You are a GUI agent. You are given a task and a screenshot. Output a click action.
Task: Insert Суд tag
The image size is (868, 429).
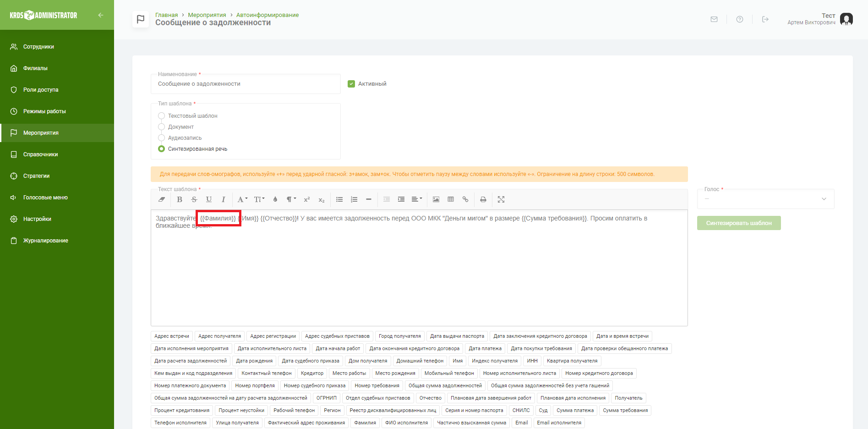tap(543, 411)
